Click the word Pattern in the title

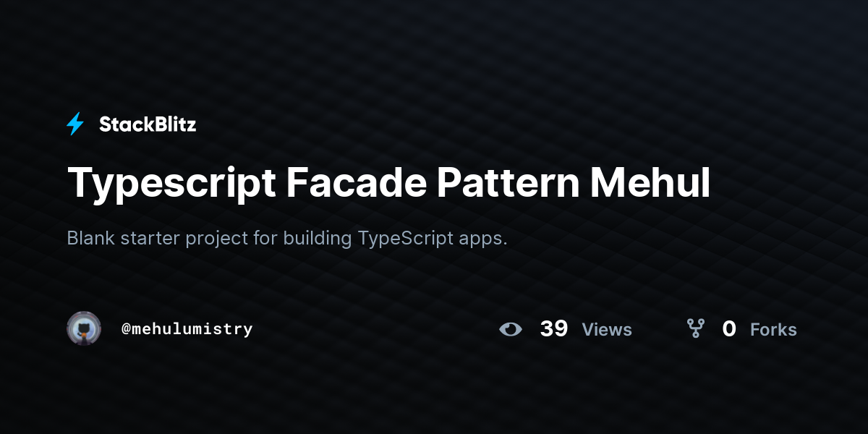click(508, 183)
